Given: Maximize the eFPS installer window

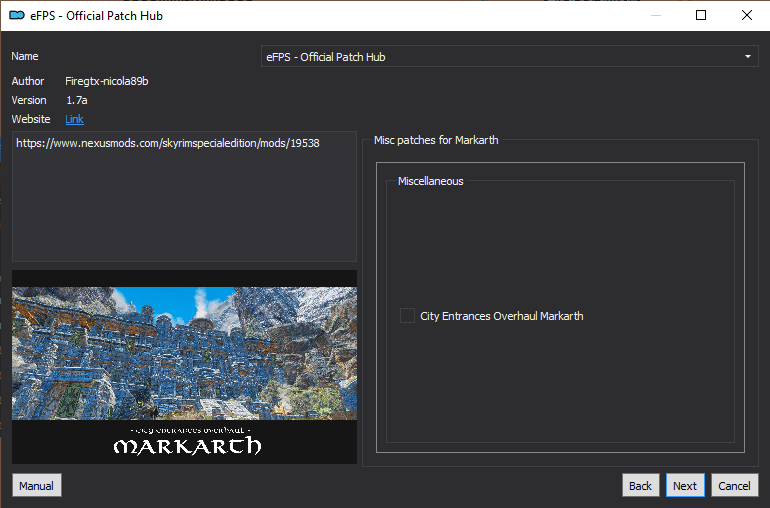Looking at the screenshot, I should click(701, 15).
